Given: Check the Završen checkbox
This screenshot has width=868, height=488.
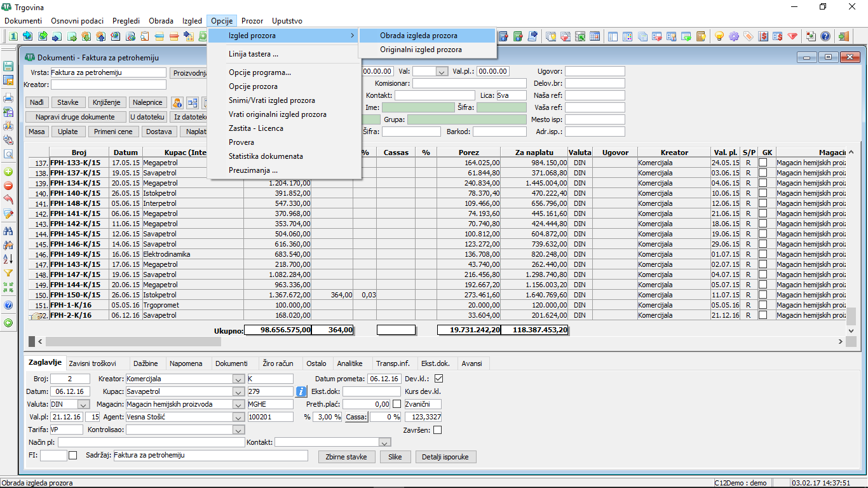Looking at the screenshot, I should (x=437, y=430).
